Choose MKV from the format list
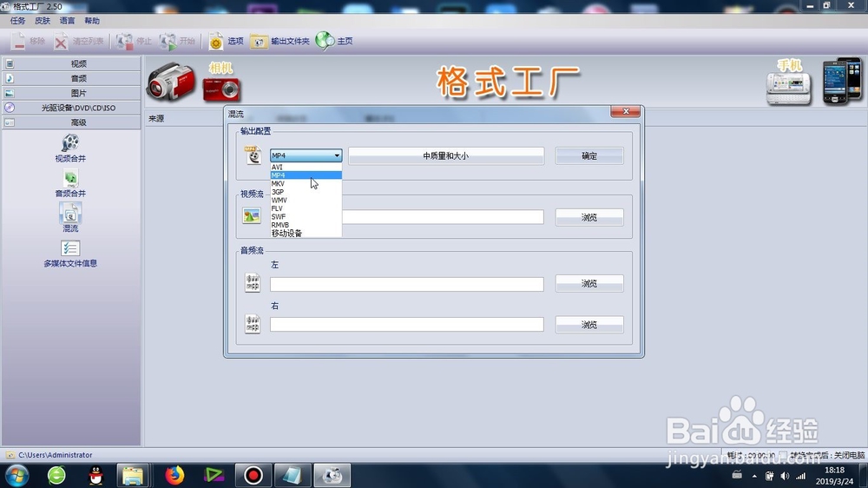The width and height of the screenshot is (868, 488). [x=306, y=183]
